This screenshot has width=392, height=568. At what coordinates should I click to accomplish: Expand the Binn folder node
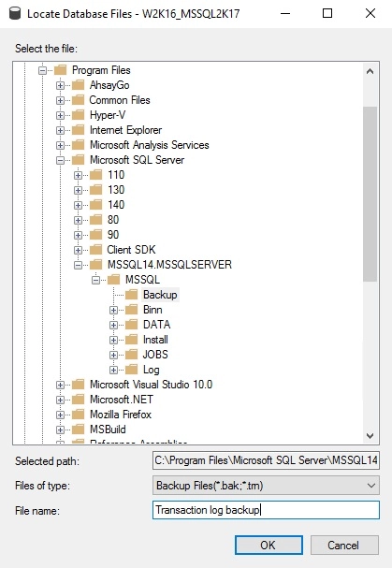(113, 310)
